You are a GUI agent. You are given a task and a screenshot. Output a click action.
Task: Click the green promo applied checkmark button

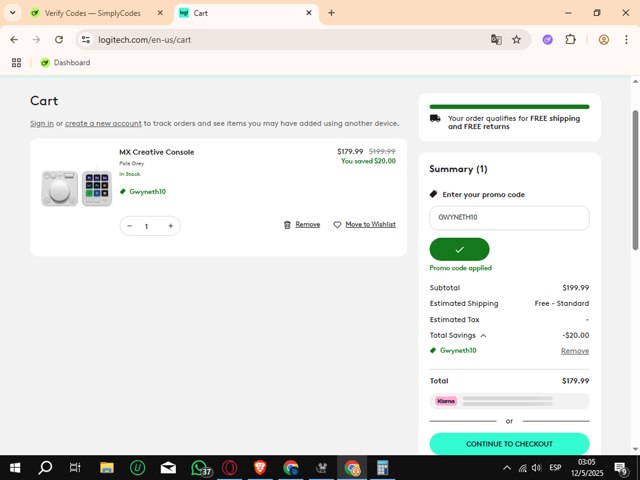[459, 249]
